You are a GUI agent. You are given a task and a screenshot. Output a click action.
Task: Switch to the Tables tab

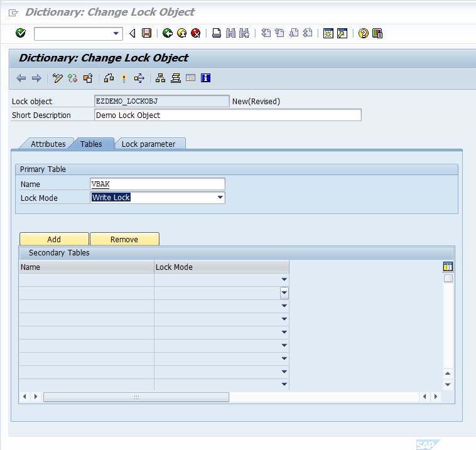(x=91, y=144)
